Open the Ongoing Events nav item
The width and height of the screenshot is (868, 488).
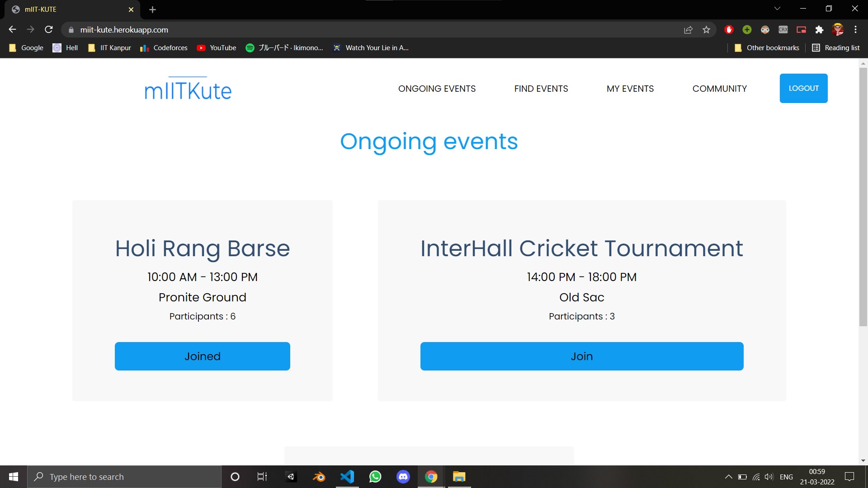(437, 89)
